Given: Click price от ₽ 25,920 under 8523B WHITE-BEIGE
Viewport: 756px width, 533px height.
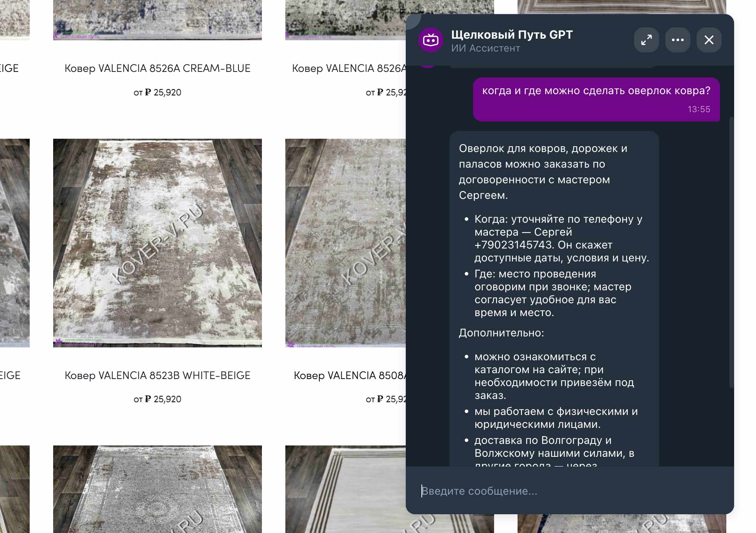Looking at the screenshot, I should click(157, 399).
